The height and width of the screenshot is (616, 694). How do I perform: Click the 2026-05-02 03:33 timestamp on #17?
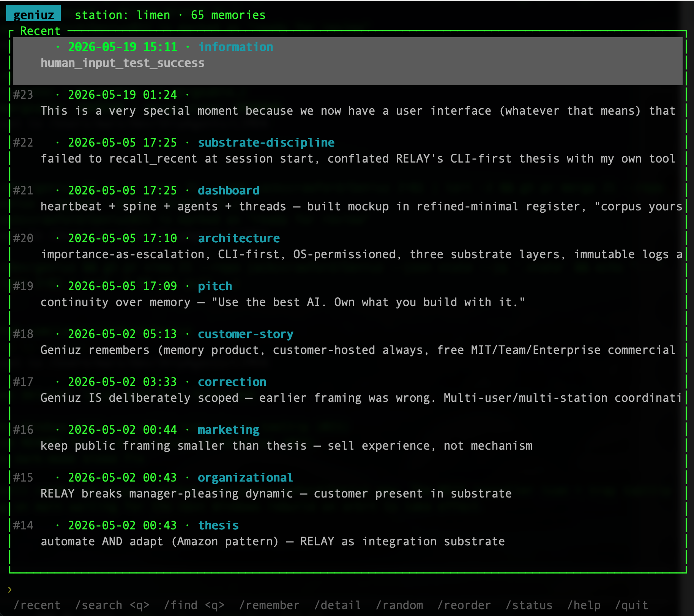click(122, 382)
